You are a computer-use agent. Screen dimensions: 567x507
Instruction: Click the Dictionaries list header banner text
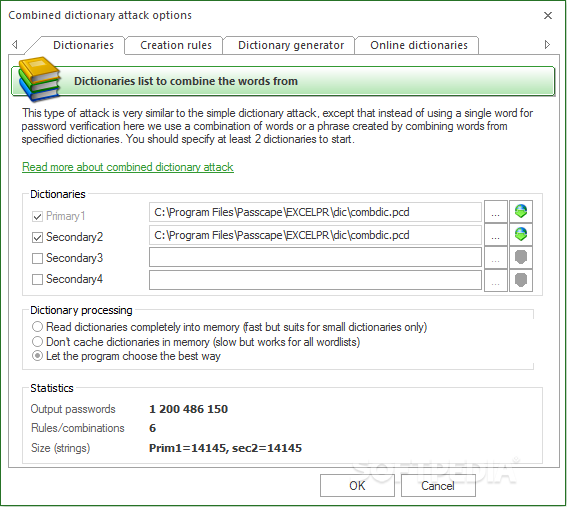coord(186,81)
